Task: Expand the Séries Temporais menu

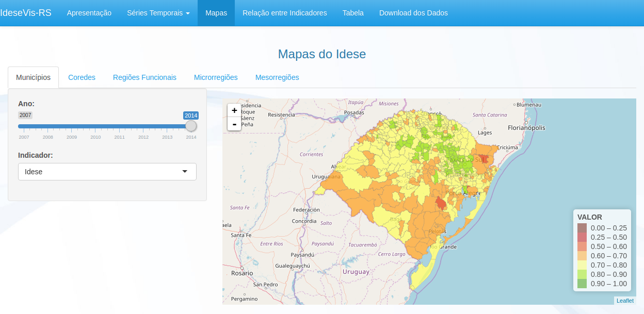Action: [158, 12]
